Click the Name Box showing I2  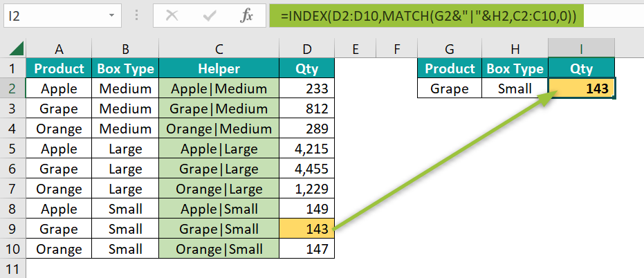(x=62, y=16)
